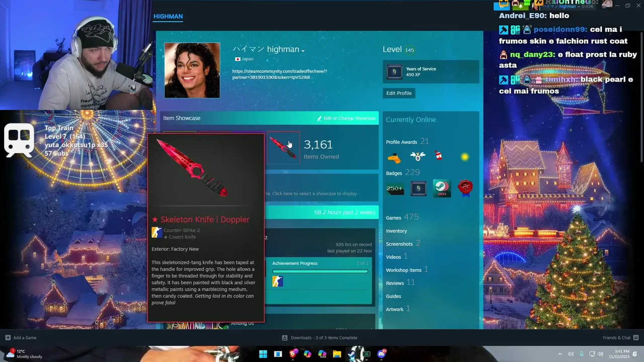The width and height of the screenshot is (644, 362).
Task: Open the Years of Service 9 badge in Badges row
Action: click(x=418, y=189)
